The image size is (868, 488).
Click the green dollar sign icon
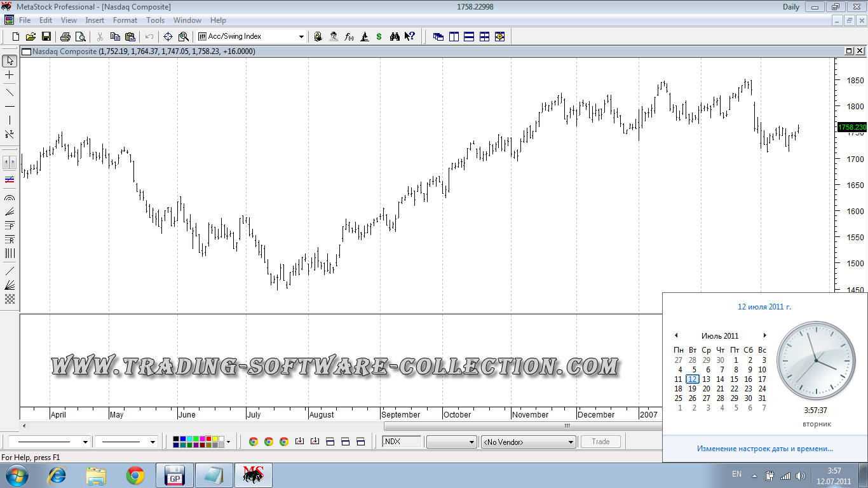tap(379, 37)
